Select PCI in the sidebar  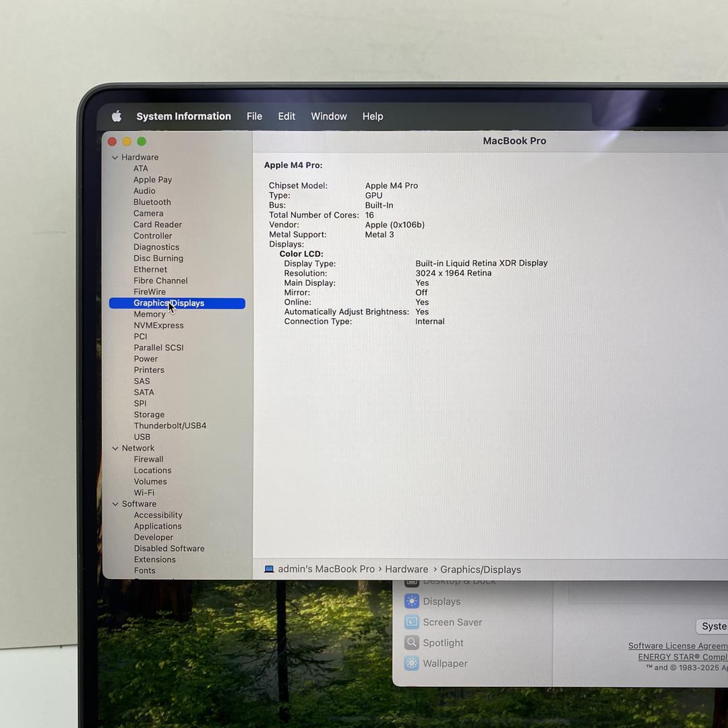point(140,336)
